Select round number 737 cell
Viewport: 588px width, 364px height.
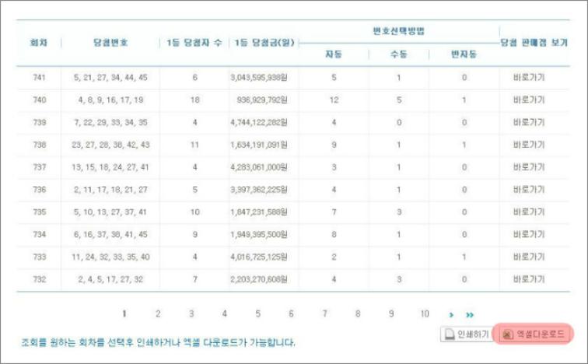(x=40, y=167)
